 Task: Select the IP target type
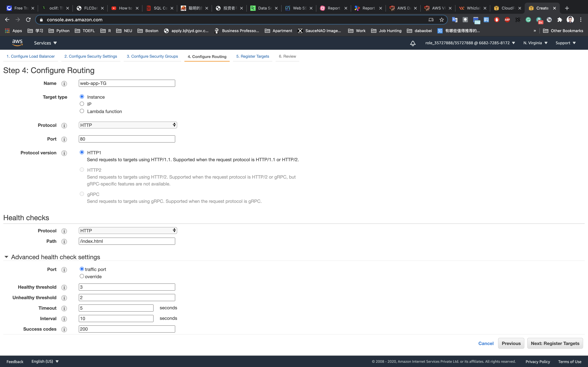[x=82, y=104]
